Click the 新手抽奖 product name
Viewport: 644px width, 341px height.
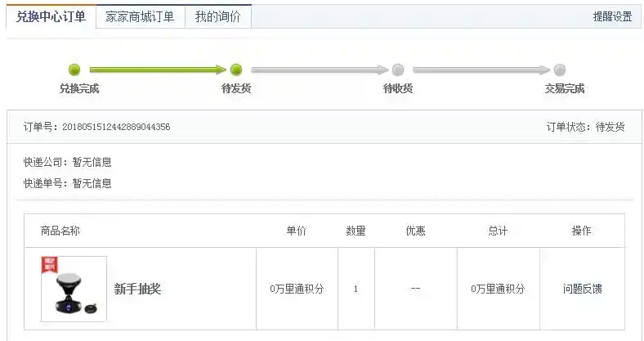[137, 289]
